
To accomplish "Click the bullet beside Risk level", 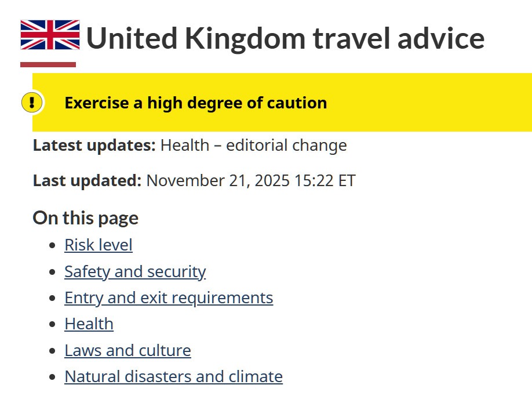I will coord(53,246).
